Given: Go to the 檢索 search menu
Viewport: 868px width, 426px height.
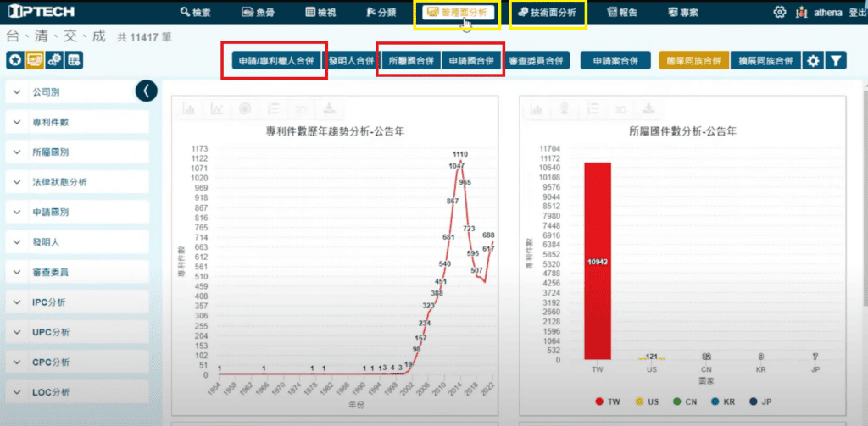Looking at the screenshot, I should (x=196, y=13).
